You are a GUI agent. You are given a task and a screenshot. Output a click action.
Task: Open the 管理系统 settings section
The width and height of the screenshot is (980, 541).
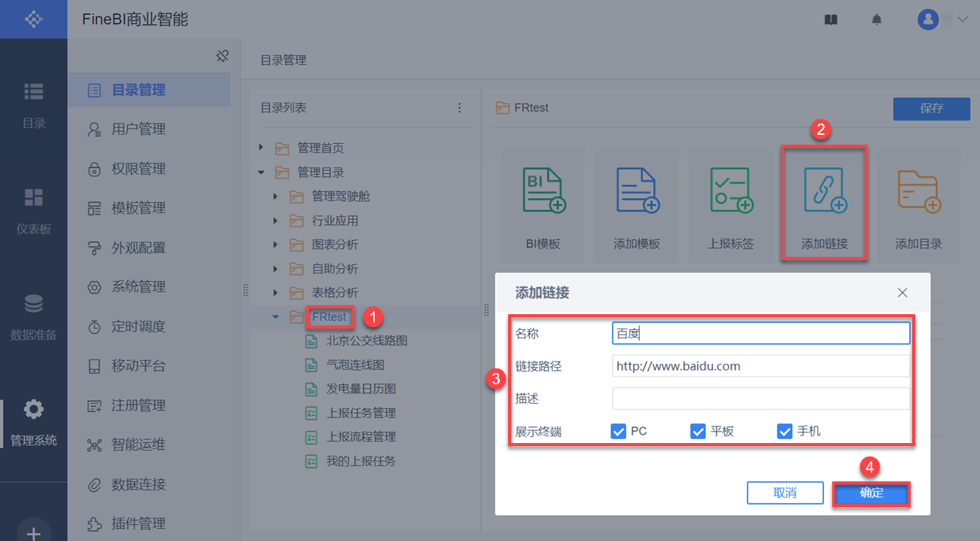coord(33,423)
